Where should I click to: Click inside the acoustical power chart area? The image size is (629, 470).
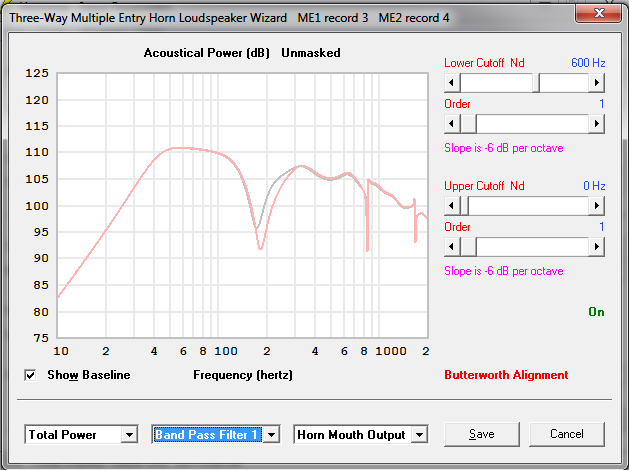(243, 205)
